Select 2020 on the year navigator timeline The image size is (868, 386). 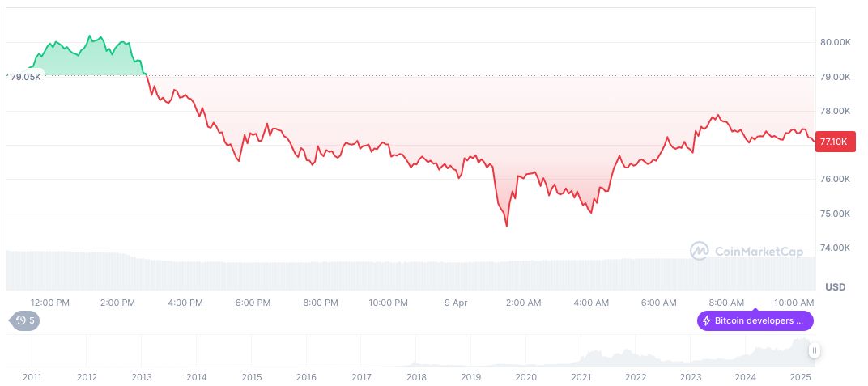click(x=525, y=377)
